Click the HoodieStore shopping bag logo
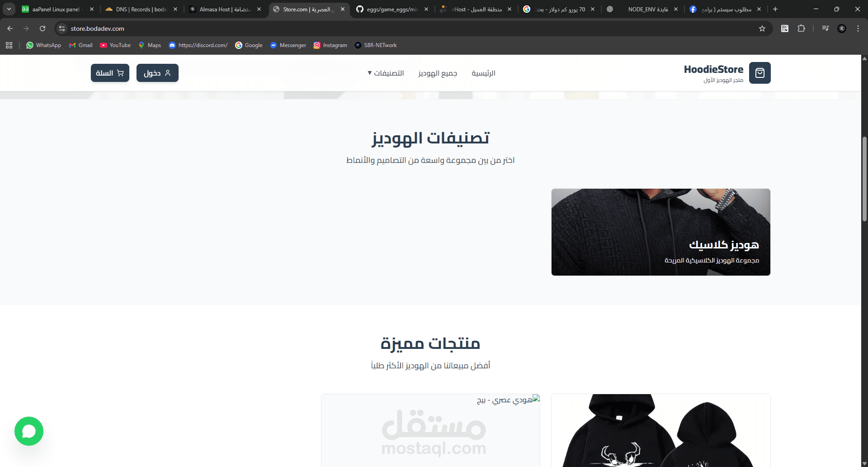 point(759,73)
